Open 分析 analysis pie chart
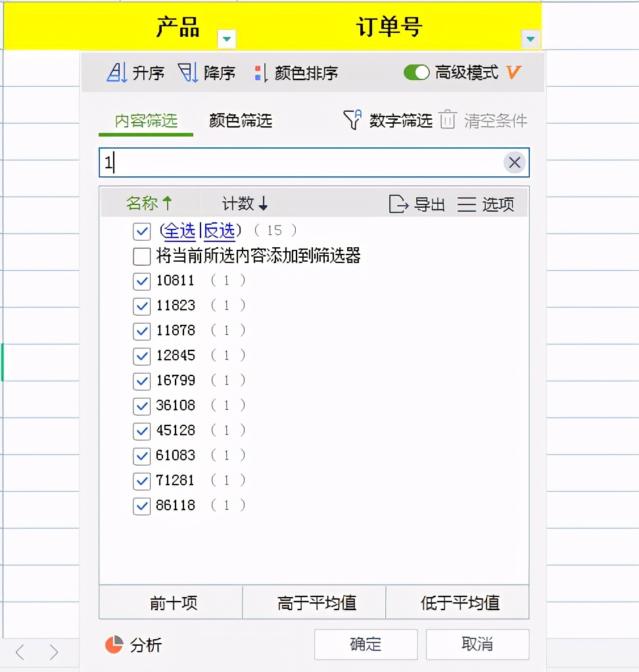Screen dimensions: 639x672 coord(133,644)
